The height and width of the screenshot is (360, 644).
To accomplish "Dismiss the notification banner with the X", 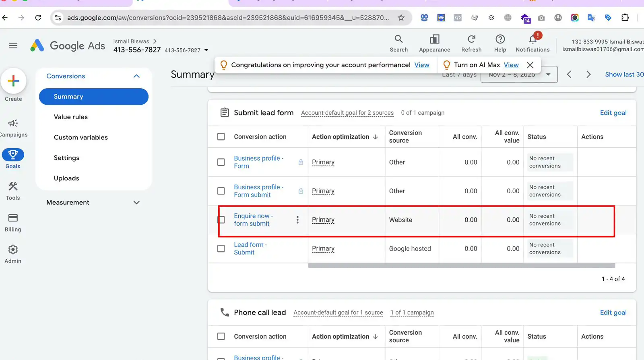I will 530,65.
